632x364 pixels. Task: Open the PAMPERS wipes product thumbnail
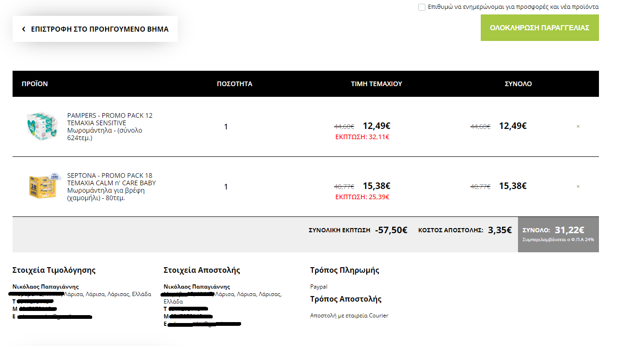[x=42, y=126]
